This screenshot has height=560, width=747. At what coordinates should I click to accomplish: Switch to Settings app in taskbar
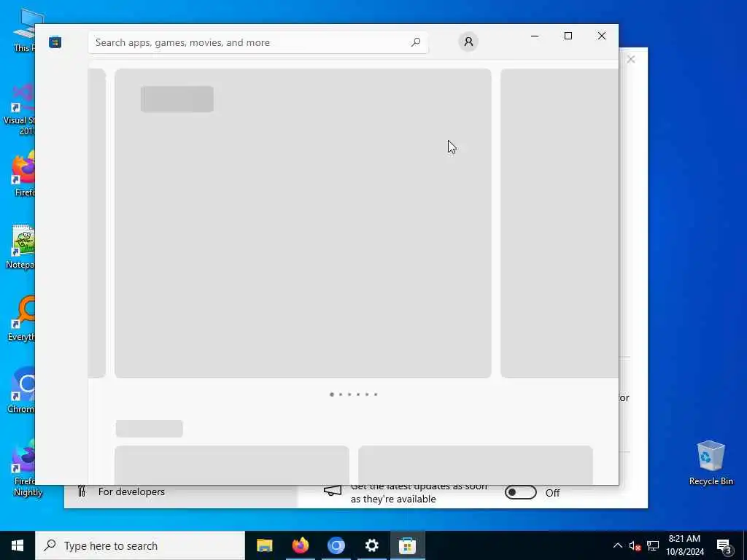point(371,545)
